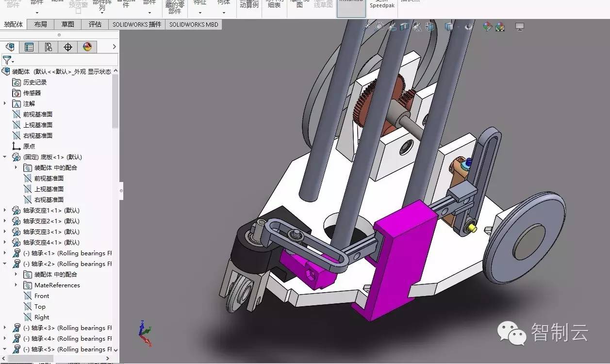Switch to the 布局 ribbon tab
610x364 pixels.
(x=41, y=24)
